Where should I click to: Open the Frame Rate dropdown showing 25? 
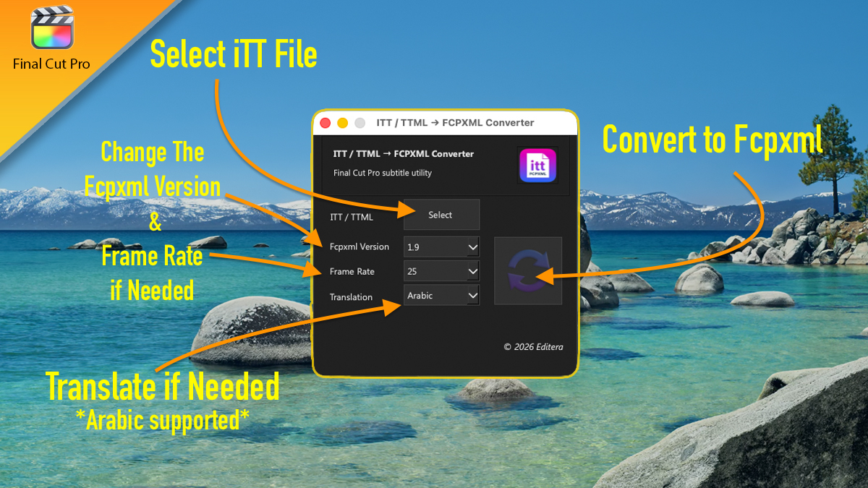[x=441, y=270]
